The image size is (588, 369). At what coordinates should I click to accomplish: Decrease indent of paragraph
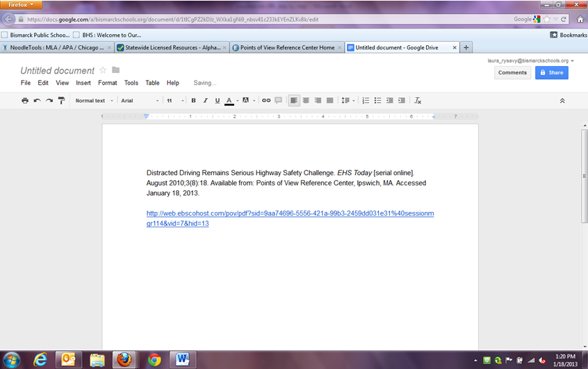390,101
